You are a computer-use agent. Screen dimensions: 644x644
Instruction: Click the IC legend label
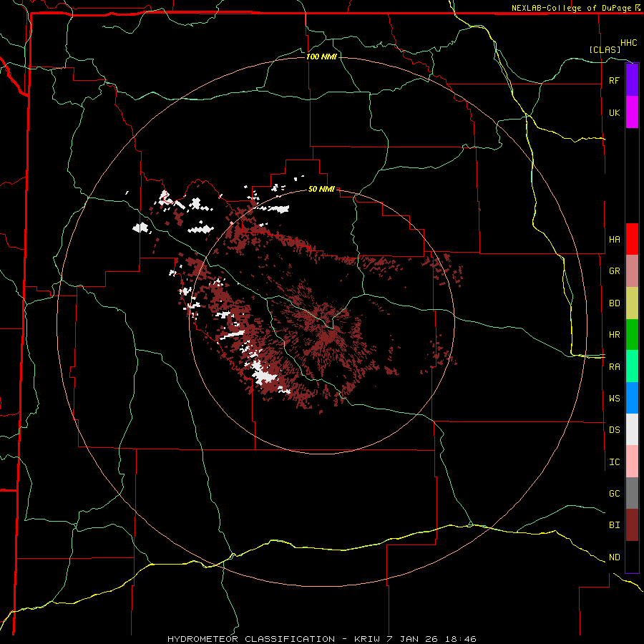click(x=614, y=462)
